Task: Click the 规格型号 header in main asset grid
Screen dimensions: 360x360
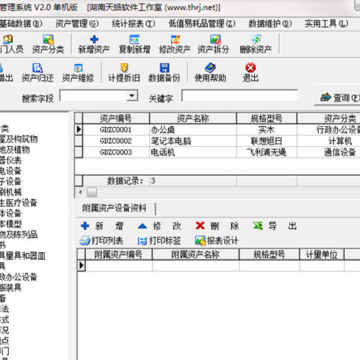Action: 267,118
